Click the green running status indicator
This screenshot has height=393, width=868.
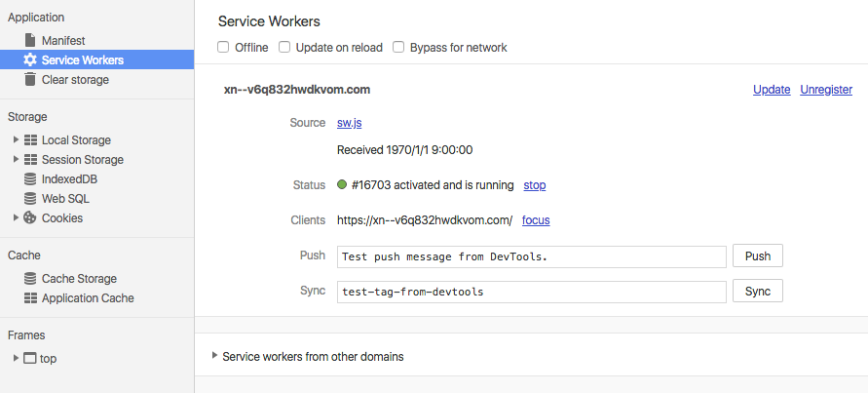point(342,184)
